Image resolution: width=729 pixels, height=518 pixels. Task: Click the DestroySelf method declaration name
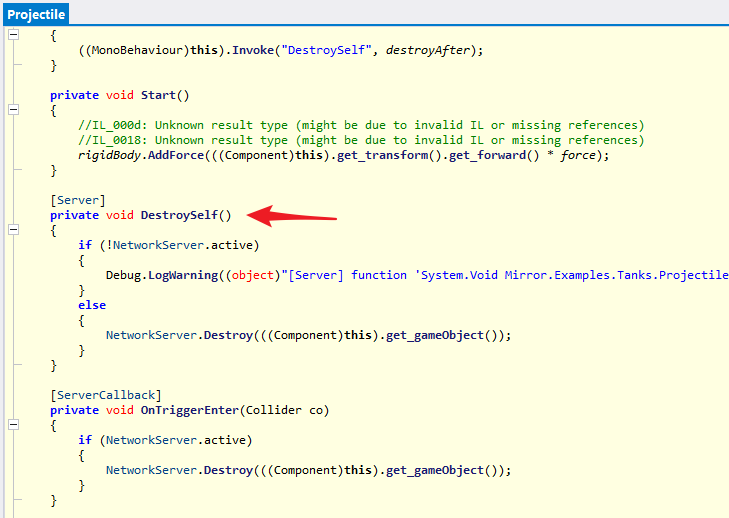[x=179, y=215]
